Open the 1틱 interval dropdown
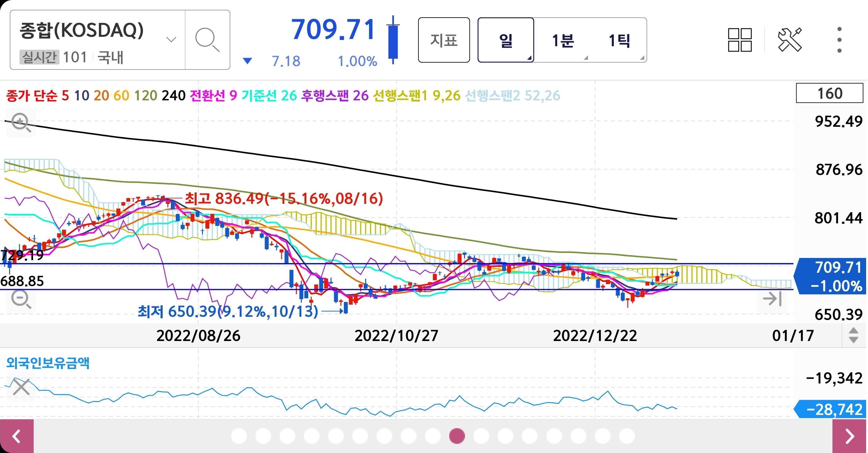Screen dimensions: 868x453 point(619,41)
